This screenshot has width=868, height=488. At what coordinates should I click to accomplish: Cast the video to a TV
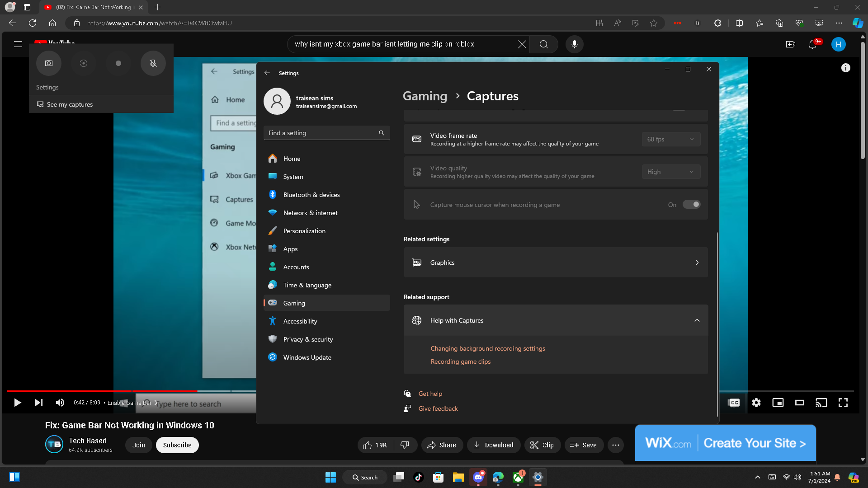pyautogui.click(x=821, y=403)
